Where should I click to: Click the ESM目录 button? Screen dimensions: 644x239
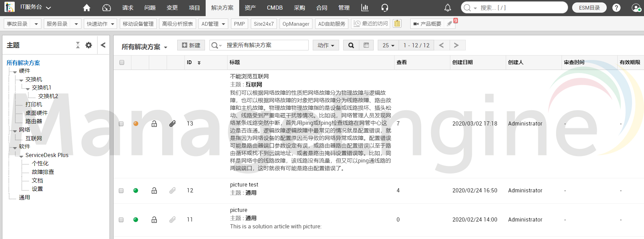589,8
